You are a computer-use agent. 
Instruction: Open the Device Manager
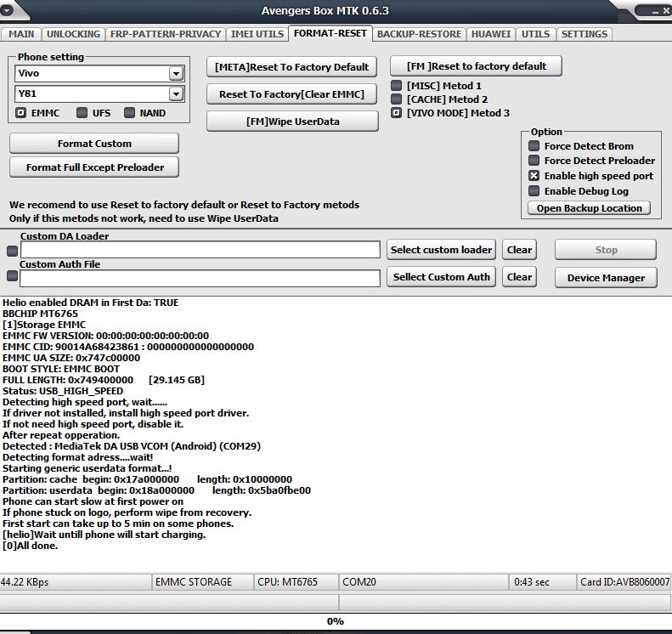click(x=606, y=278)
